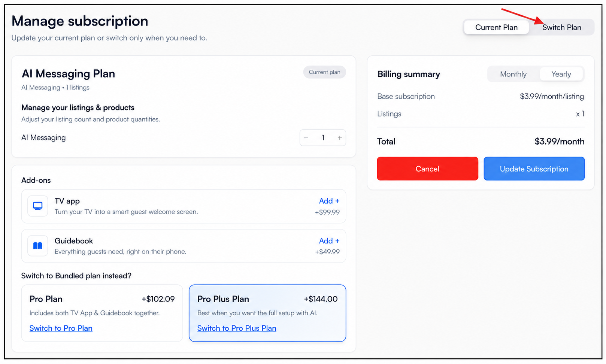606x364 pixels.
Task: Click the TV app add-on row
Action: point(184,206)
